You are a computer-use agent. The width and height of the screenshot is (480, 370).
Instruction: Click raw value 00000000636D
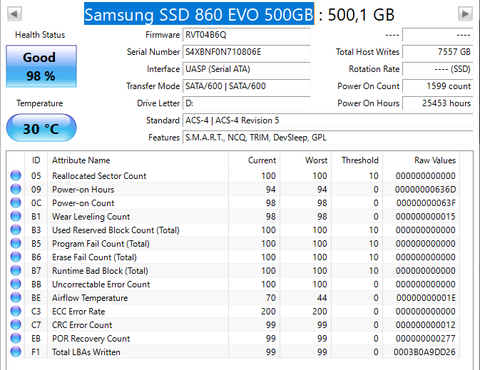pyautogui.click(x=425, y=189)
